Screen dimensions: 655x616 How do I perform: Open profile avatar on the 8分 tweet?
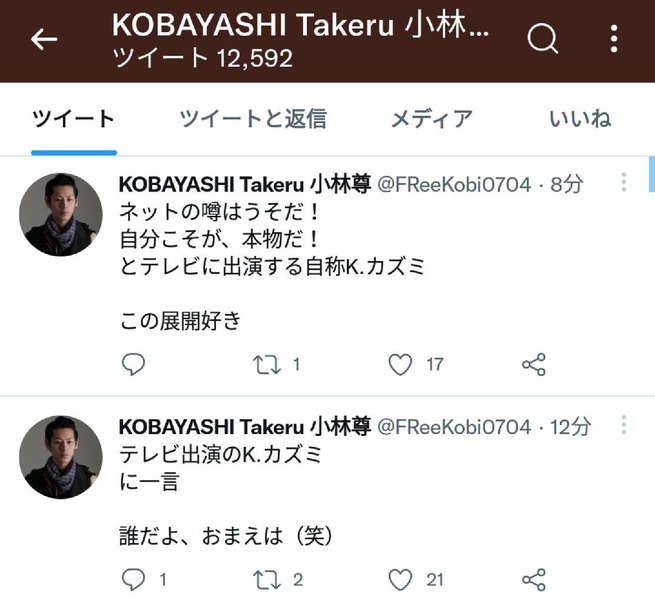point(60,213)
